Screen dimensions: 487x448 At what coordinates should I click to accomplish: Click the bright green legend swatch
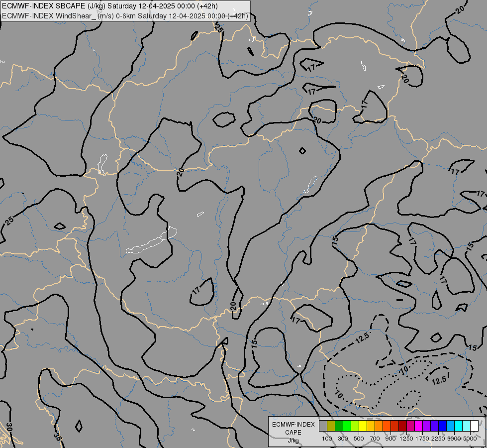pos(347,426)
